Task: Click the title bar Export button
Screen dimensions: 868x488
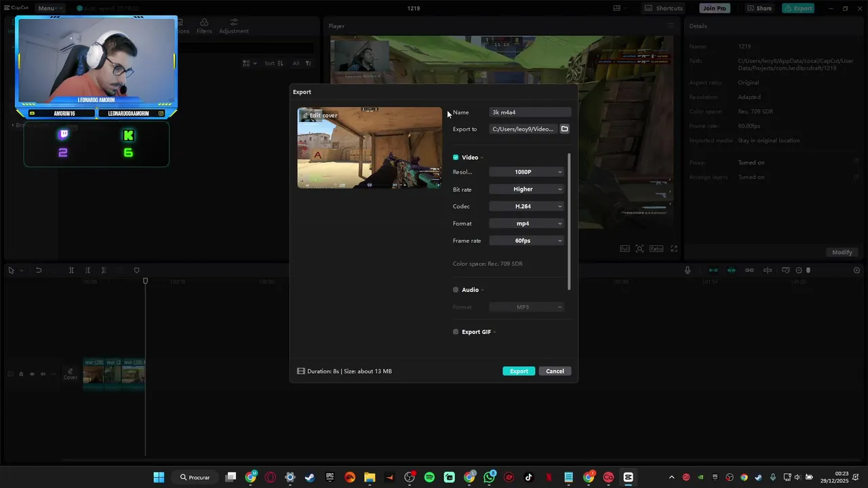Action: tap(798, 8)
